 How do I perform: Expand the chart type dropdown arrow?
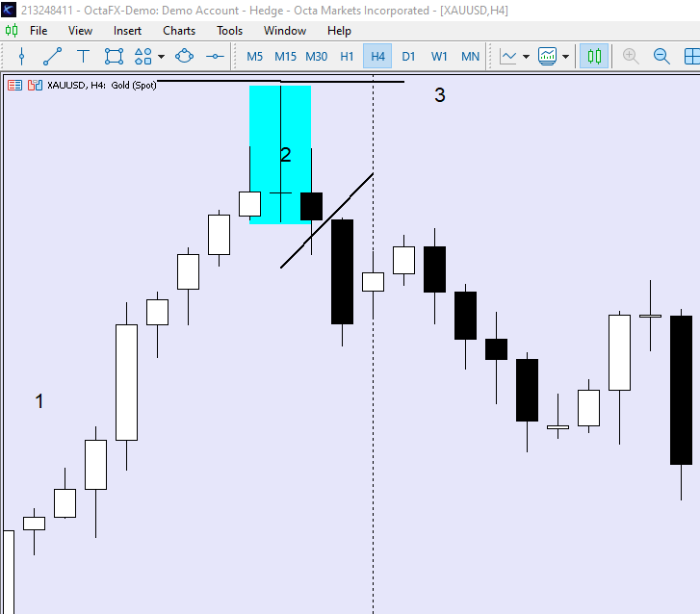click(526, 57)
